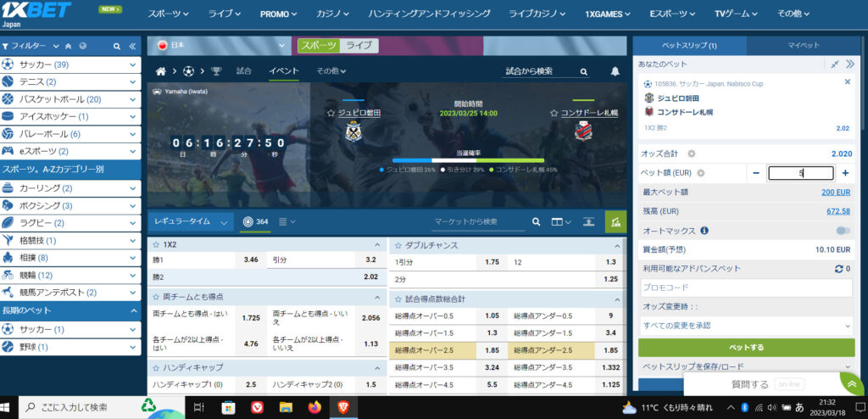
Task: Open notifications bell icon
Action: tap(615, 71)
